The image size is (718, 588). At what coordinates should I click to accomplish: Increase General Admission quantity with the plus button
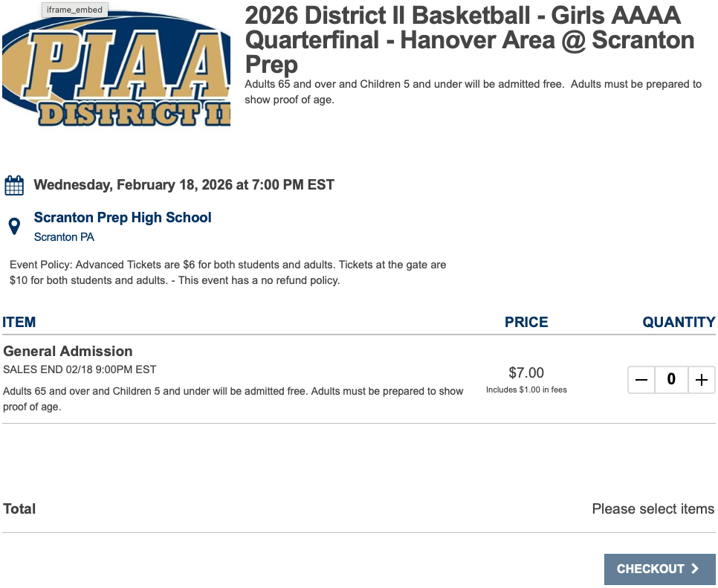[701, 379]
